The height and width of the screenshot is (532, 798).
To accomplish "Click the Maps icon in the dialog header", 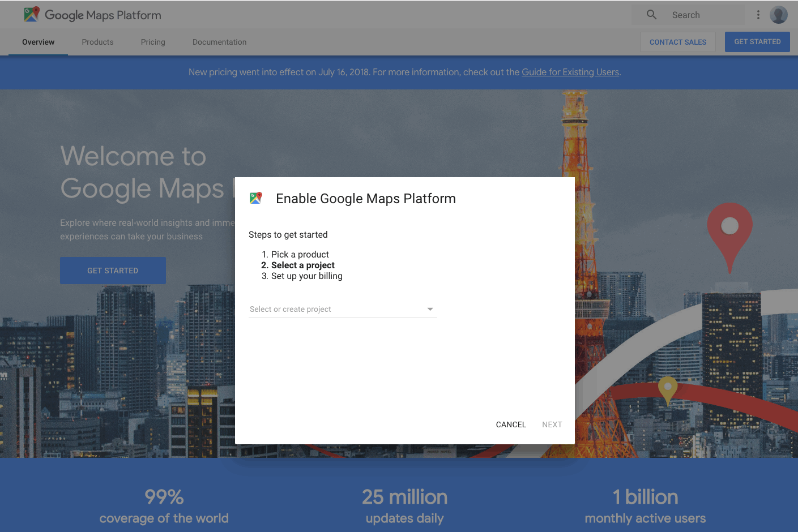I will (256, 198).
